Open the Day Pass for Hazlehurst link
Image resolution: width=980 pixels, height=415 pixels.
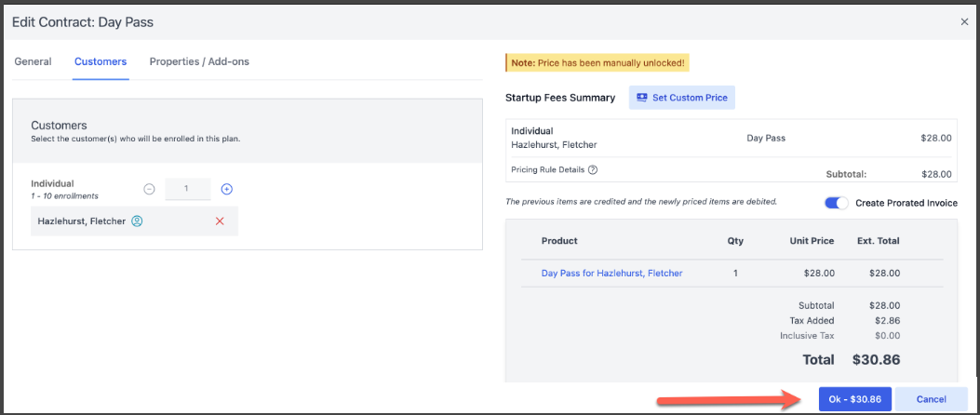tap(611, 274)
